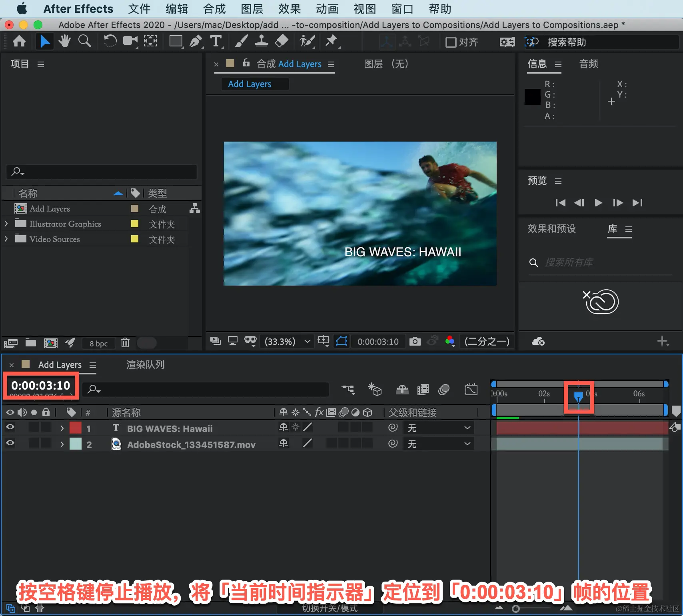Open the 效果 menu

click(290, 9)
